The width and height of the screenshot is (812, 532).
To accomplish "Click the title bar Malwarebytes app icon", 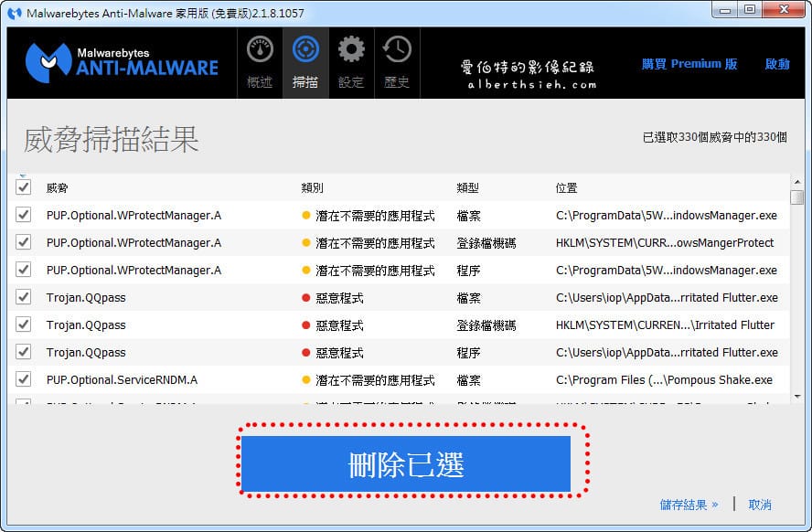I will click(15, 14).
